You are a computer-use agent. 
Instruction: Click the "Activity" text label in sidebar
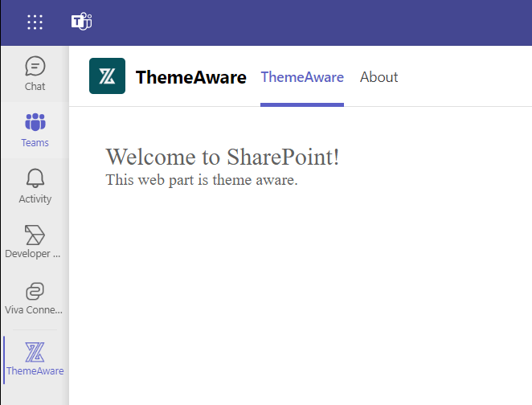pos(35,199)
